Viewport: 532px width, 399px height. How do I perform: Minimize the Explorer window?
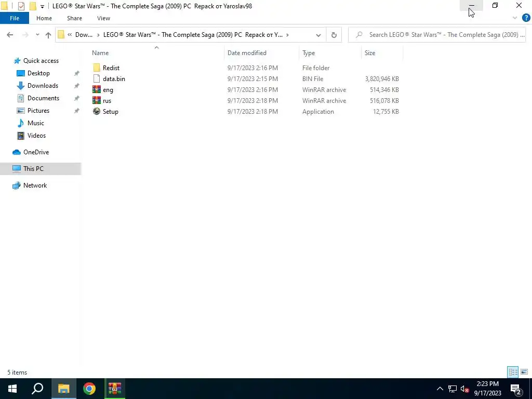pyautogui.click(x=471, y=6)
